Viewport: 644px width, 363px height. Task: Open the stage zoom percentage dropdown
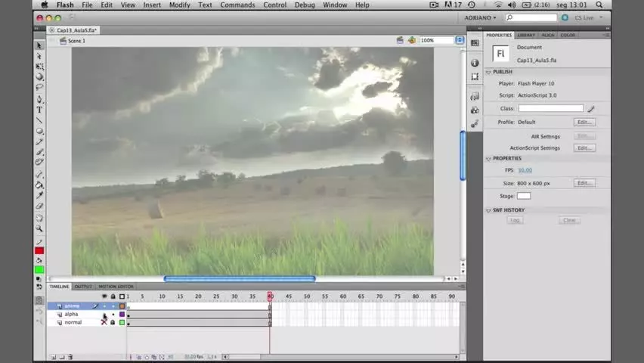point(460,40)
